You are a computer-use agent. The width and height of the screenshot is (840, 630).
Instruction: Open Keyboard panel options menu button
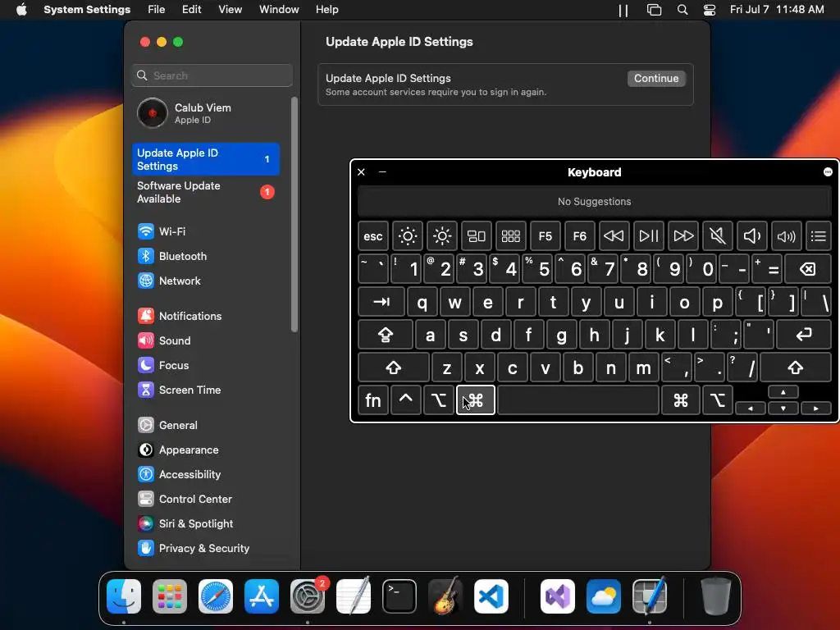pyautogui.click(x=828, y=172)
